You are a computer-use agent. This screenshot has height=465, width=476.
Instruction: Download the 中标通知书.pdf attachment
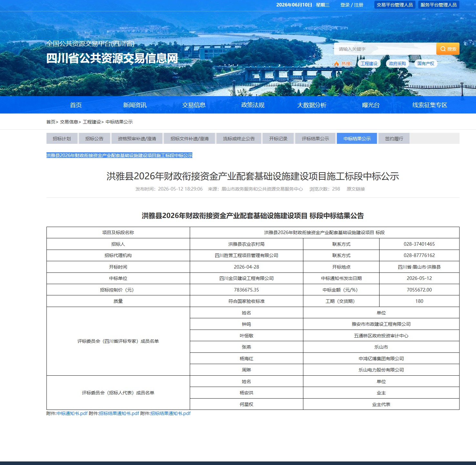72,413
